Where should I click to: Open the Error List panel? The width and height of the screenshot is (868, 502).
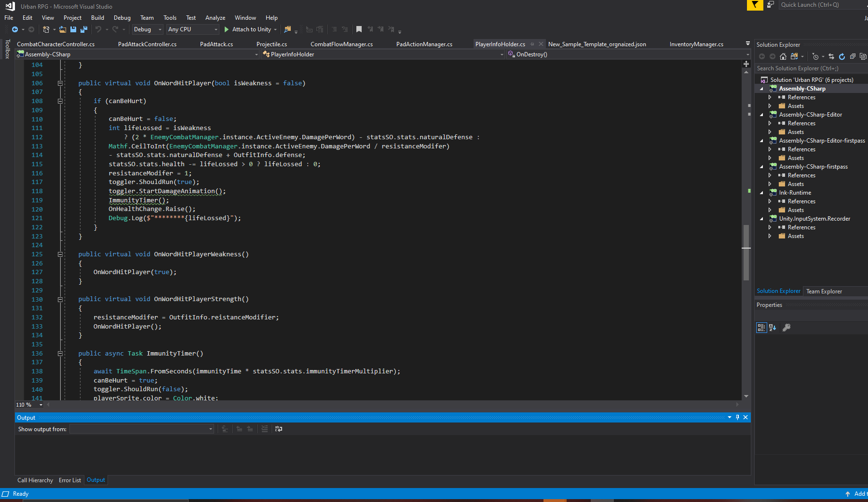point(69,480)
